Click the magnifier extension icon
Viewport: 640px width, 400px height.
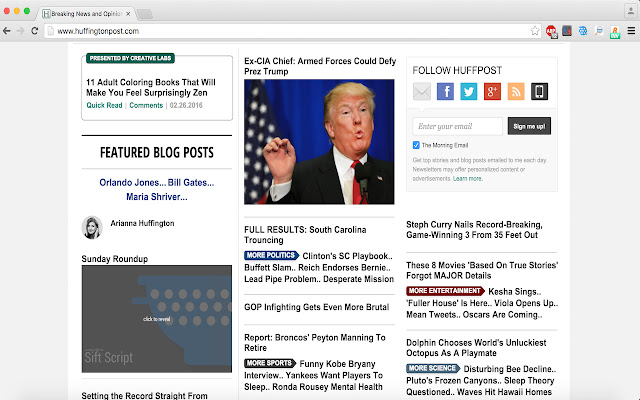[x=599, y=31]
